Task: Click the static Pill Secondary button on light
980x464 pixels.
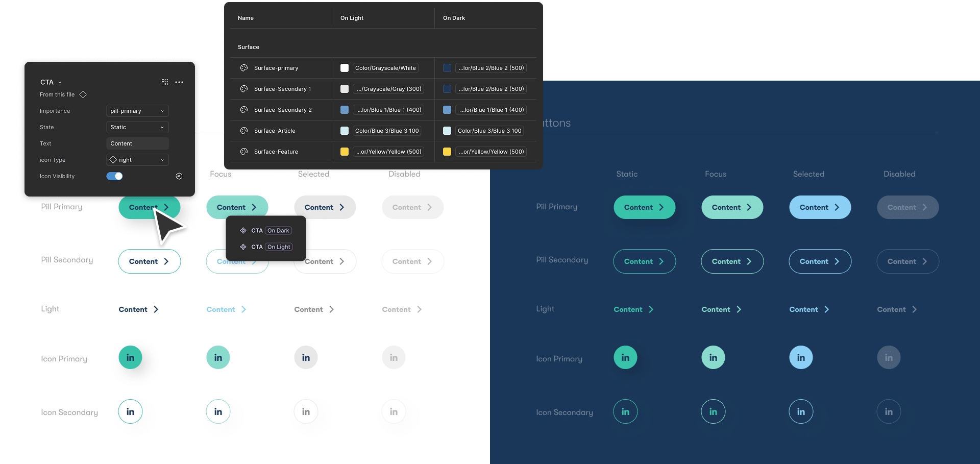Action: (149, 261)
